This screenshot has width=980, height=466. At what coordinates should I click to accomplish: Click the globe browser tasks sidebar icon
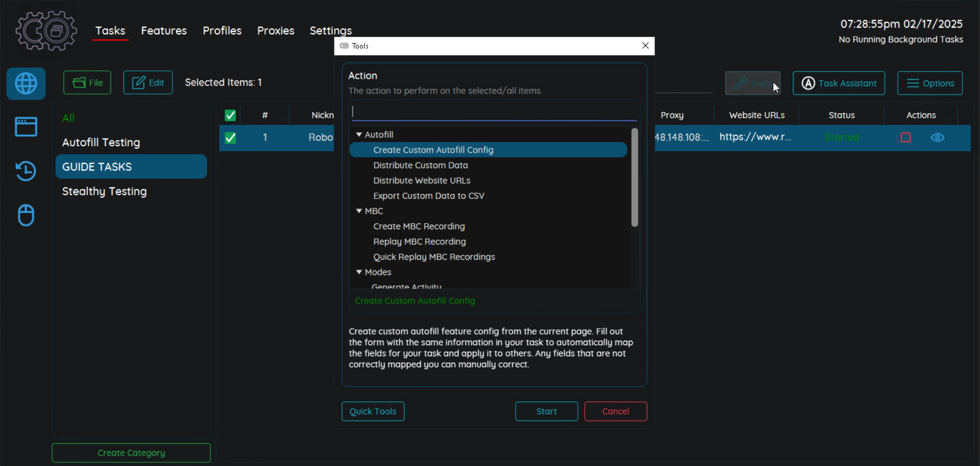(26, 83)
